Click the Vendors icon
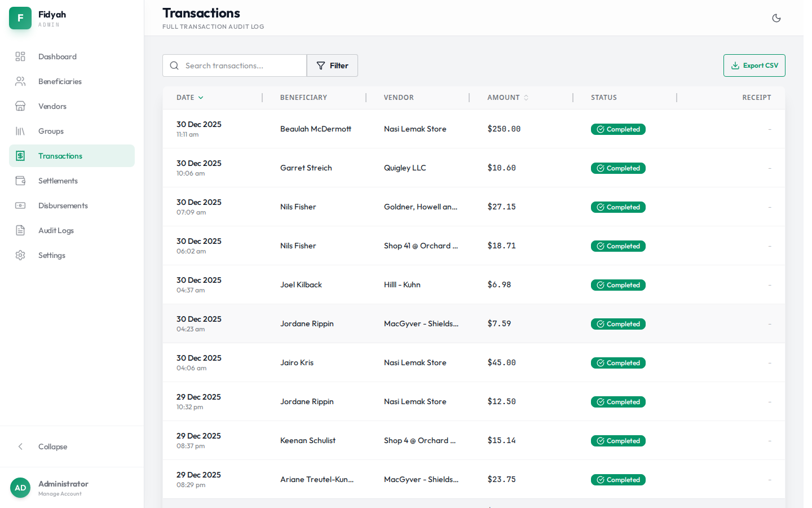 point(20,106)
